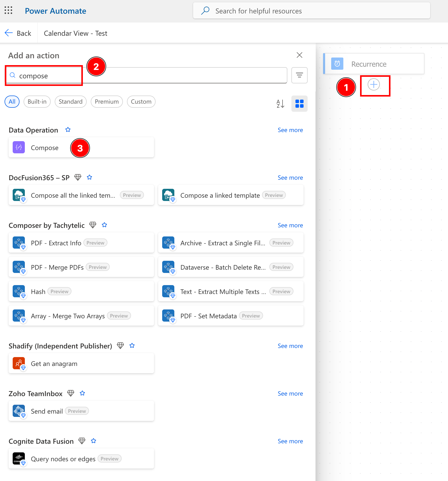Open the app launcher waffle icon
448x481 pixels.
8,11
